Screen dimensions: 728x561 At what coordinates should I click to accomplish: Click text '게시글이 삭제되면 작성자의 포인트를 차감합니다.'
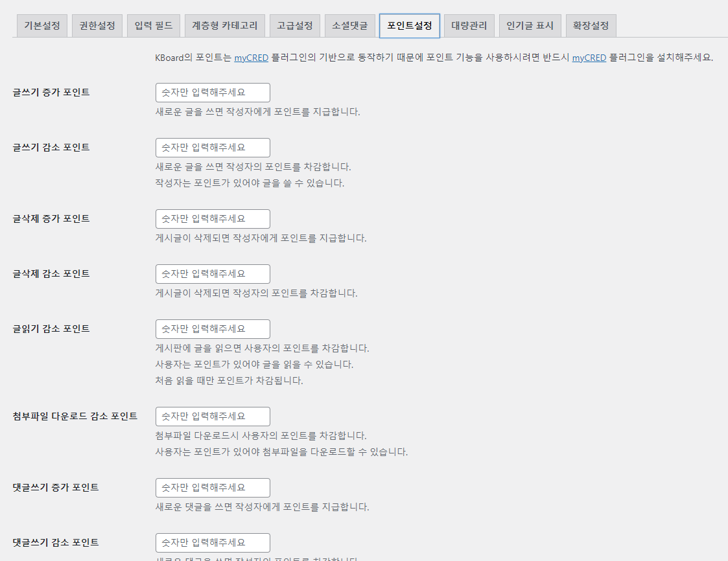tap(256, 293)
